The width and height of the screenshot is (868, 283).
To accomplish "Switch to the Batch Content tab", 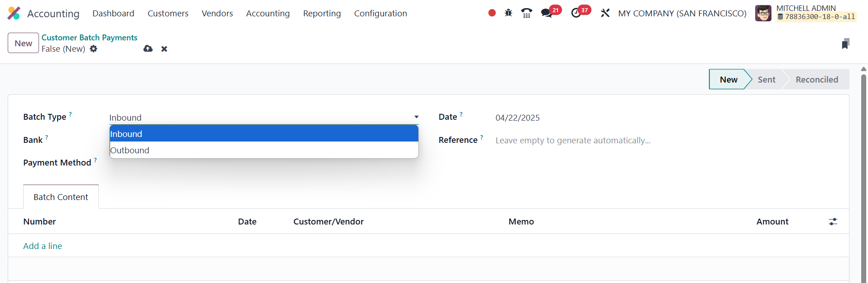I will click(x=61, y=197).
